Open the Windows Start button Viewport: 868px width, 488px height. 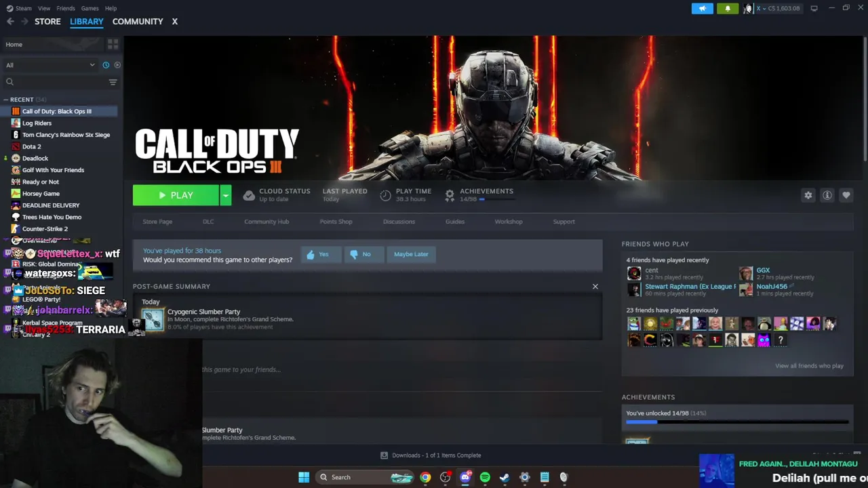point(304,477)
